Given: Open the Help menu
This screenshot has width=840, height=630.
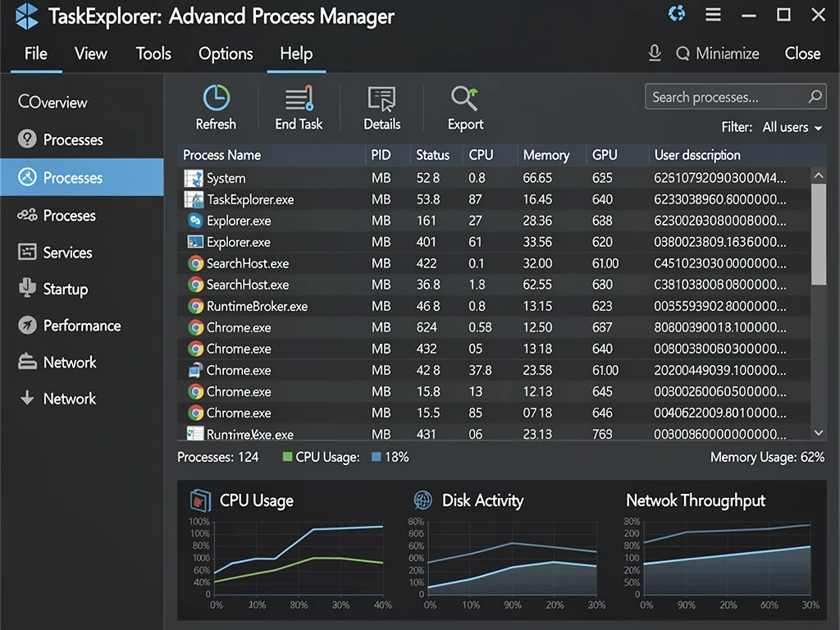Looking at the screenshot, I should coord(296,53).
